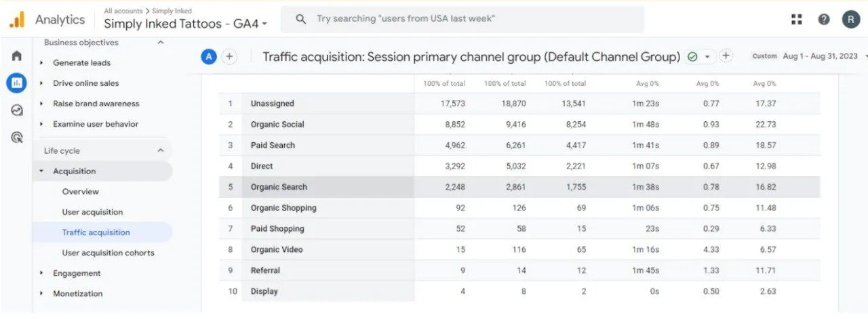This screenshot has height=319, width=868.
Task: Click the Help question mark icon
Action: (x=823, y=20)
